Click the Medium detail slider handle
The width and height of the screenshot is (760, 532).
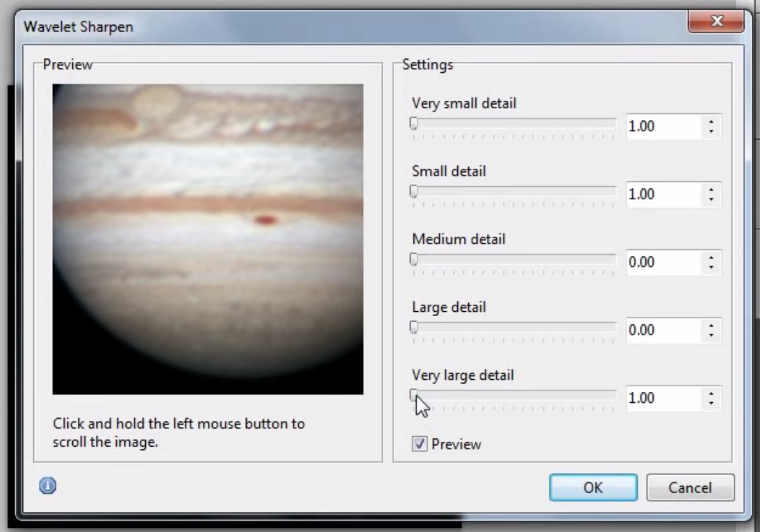click(414, 259)
